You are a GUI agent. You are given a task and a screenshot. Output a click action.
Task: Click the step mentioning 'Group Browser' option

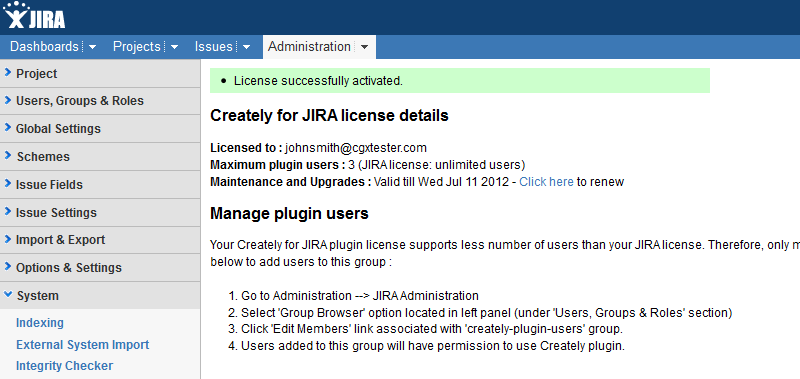click(x=486, y=313)
